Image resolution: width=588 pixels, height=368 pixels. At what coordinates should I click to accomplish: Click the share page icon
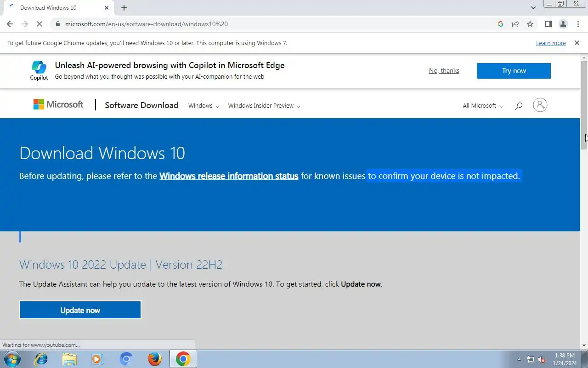(515, 24)
